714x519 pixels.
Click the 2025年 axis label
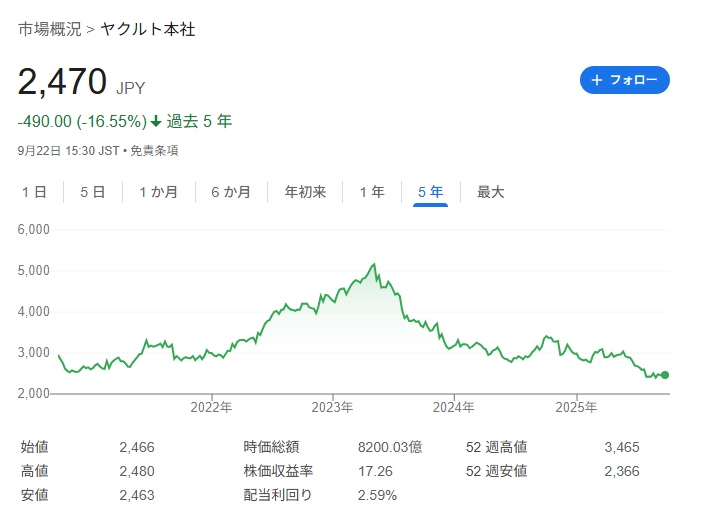576,407
